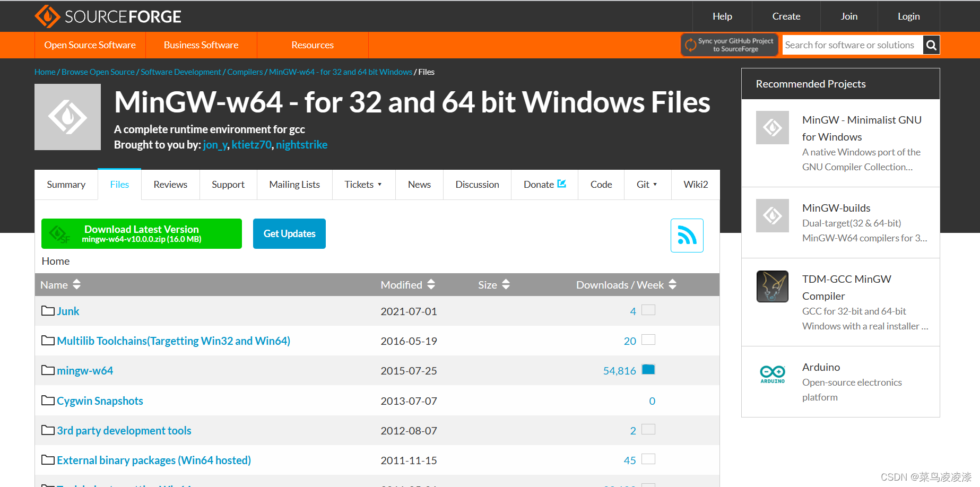Open nightstrike author profile link
This screenshot has height=487, width=980.
(x=301, y=145)
